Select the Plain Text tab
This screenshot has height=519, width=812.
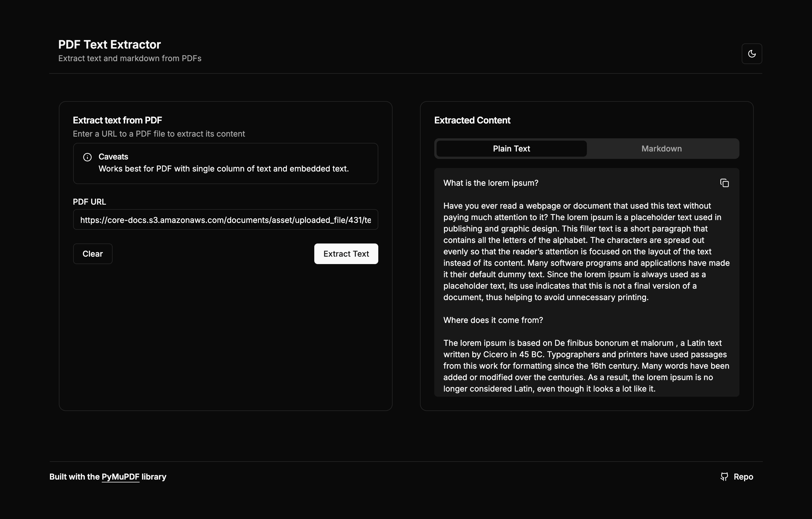tap(511, 148)
